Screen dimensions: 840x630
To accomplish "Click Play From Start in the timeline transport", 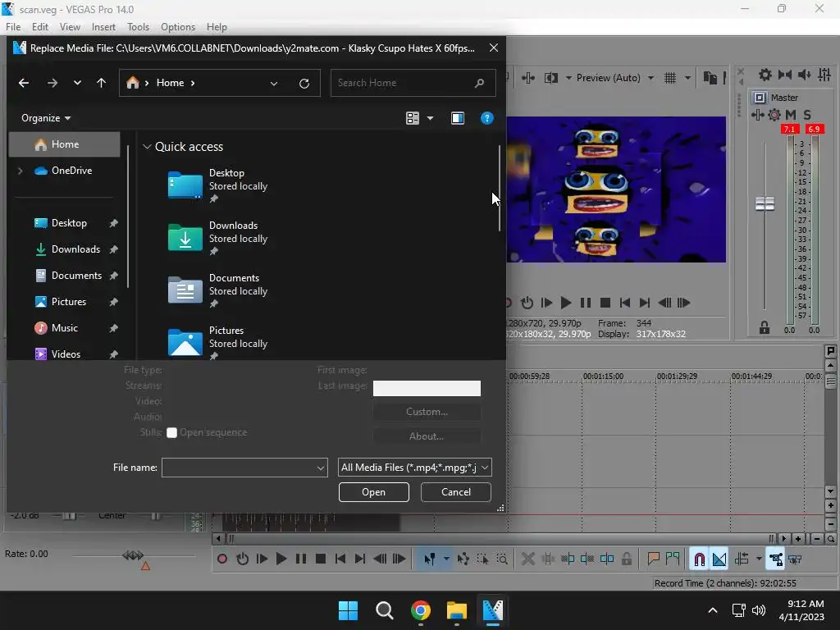I will point(262,559).
